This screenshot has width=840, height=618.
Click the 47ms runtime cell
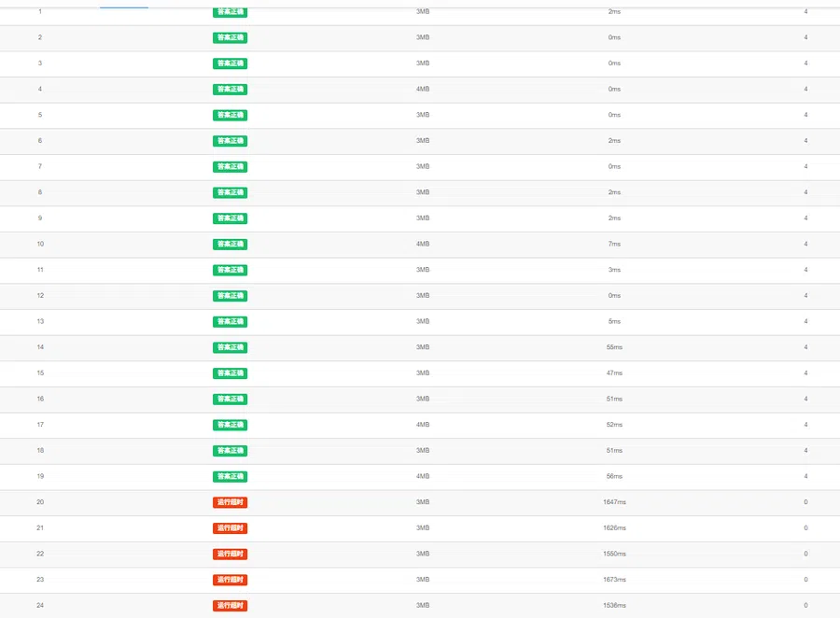click(x=614, y=373)
